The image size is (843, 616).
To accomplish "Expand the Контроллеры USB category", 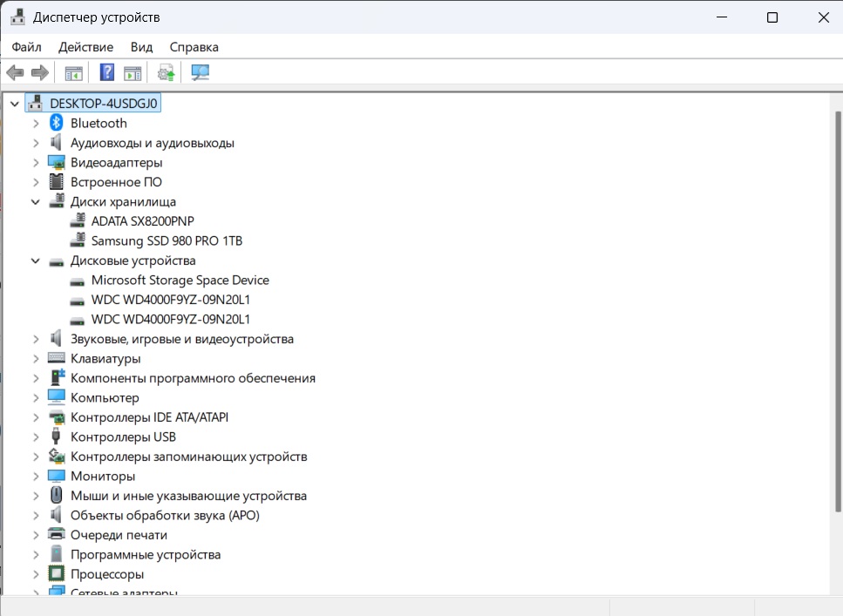I will 36,437.
